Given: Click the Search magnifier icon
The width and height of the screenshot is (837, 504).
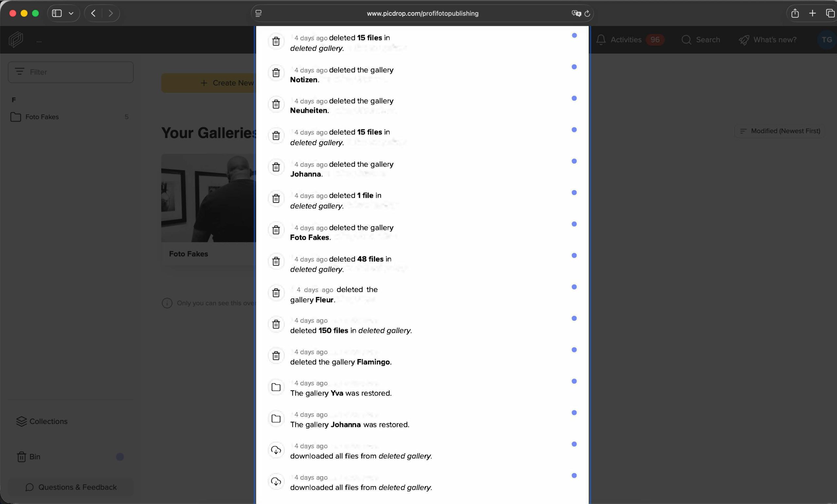Looking at the screenshot, I should (x=687, y=40).
